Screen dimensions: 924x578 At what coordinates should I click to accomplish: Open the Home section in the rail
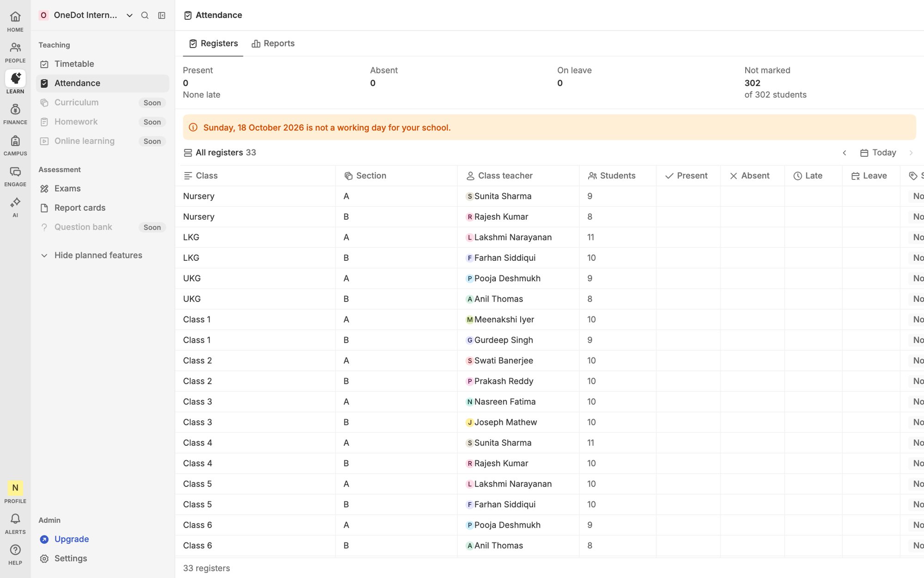(15, 21)
